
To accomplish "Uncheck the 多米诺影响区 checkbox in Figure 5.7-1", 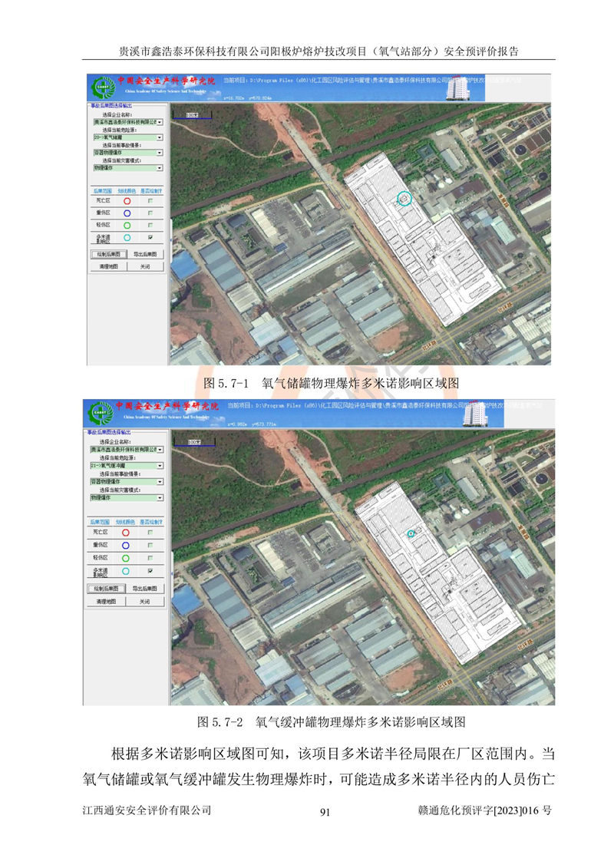I will [150, 238].
